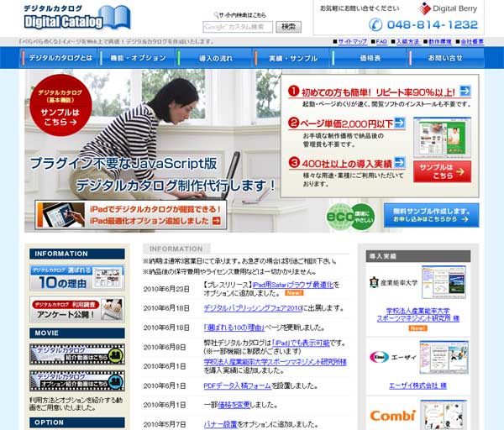Click the Digital Catalog book logo

77,18
